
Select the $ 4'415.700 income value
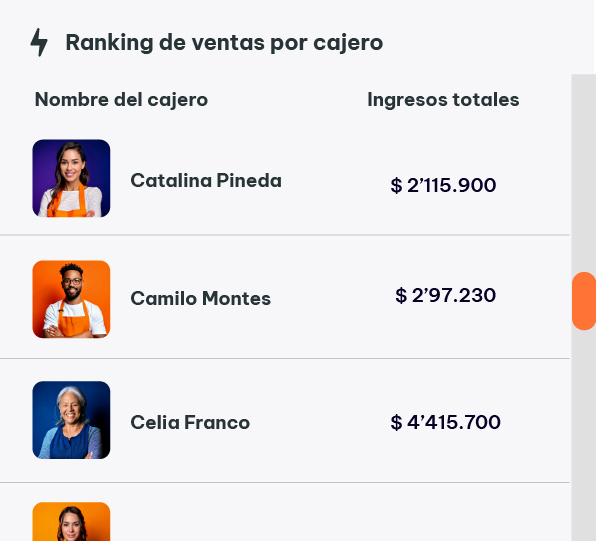point(445,422)
